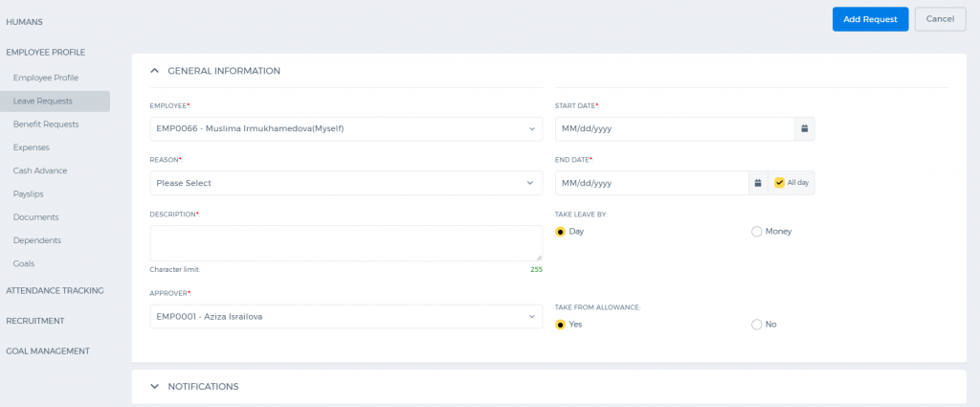Open Dependents in sidebar
The width and height of the screenshot is (980, 407).
pyautogui.click(x=37, y=240)
